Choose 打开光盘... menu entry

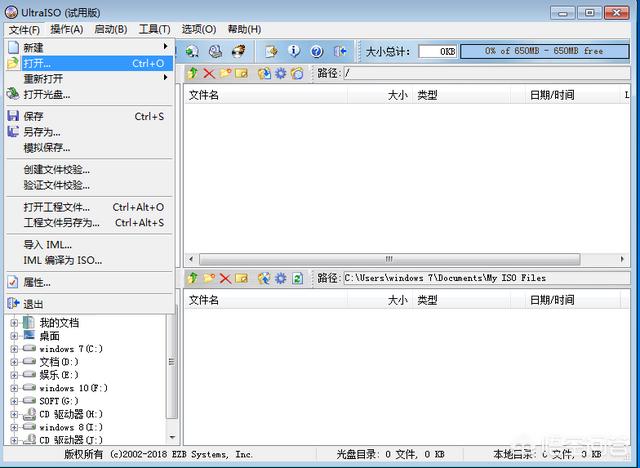tap(89, 95)
